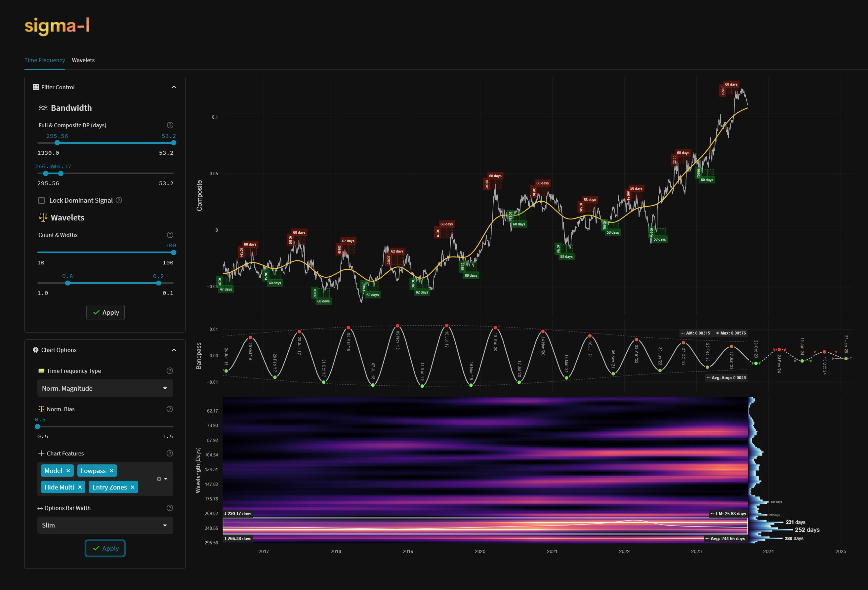
Task: Click the wavelet count slider handle at 100
Action: [174, 253]
